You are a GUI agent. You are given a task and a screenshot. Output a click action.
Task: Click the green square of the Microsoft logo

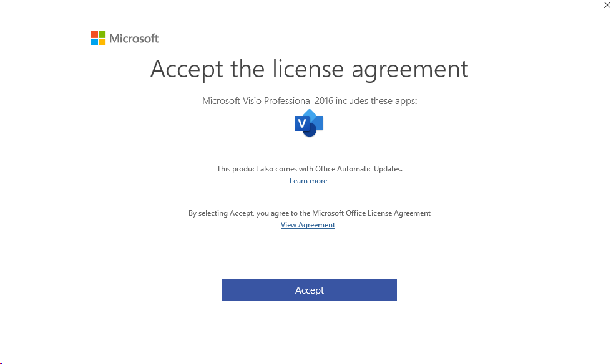tap(102, 34)
